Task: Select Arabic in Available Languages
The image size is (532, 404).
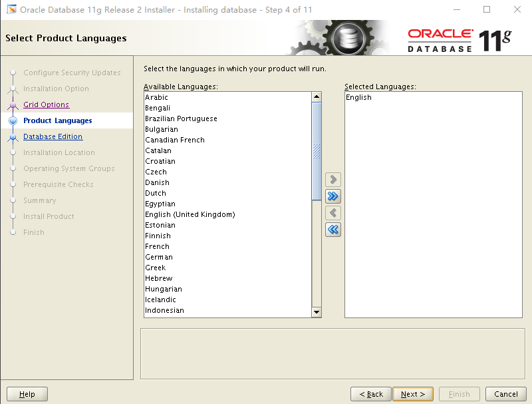Action: tap(227, 97)
